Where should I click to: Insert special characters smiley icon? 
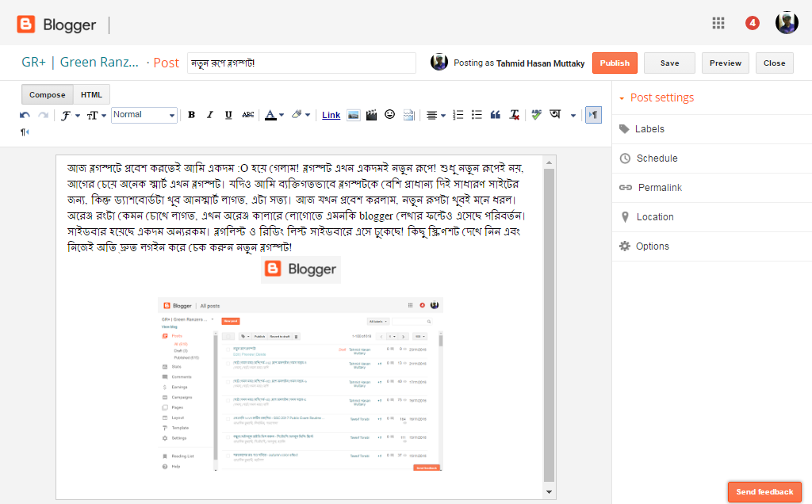390,114
